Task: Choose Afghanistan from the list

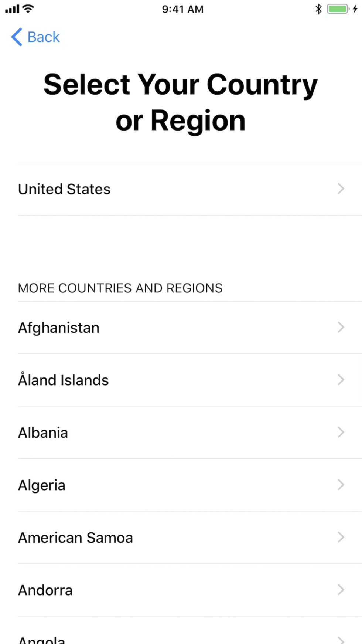Action: click(59, 328)
